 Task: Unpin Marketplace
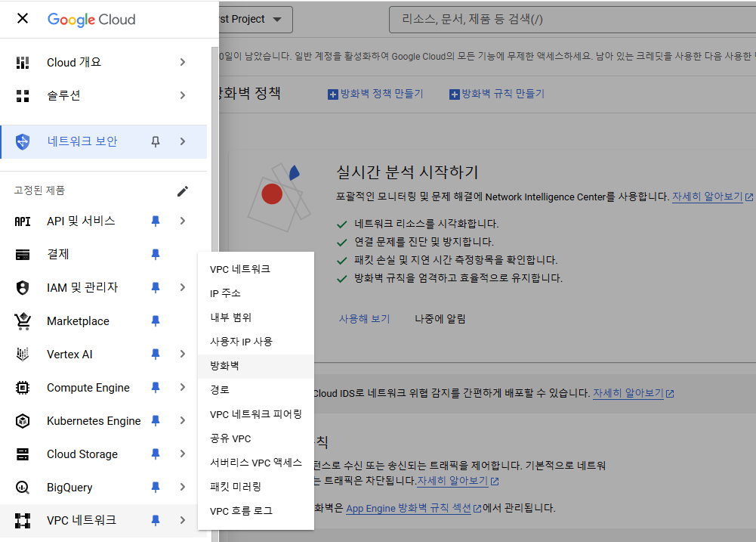[156, 321]
